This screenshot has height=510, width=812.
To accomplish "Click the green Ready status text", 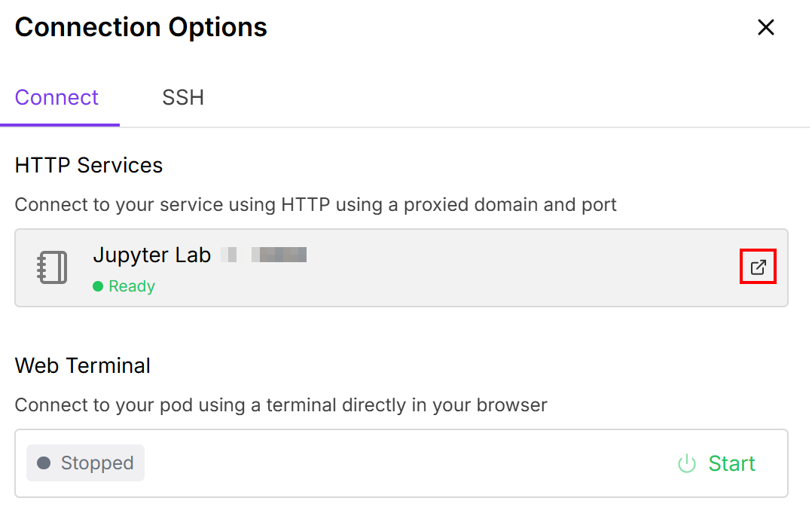I will [x=132, y=286].
